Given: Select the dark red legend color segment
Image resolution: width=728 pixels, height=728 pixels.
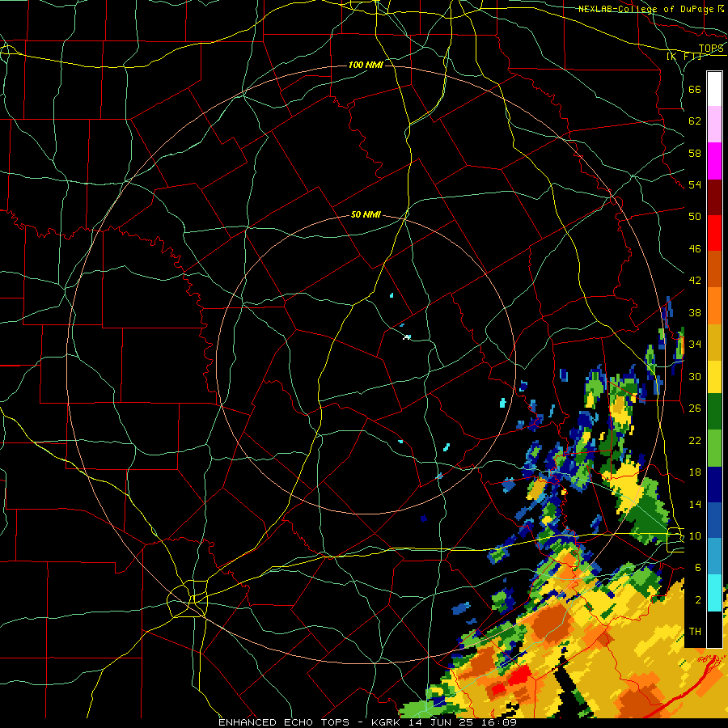Looking at the screenshot, I should coord(714,197).
